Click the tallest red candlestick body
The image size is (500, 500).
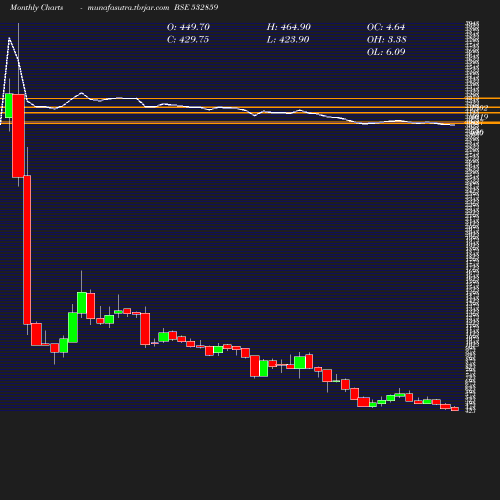(27, 250)
